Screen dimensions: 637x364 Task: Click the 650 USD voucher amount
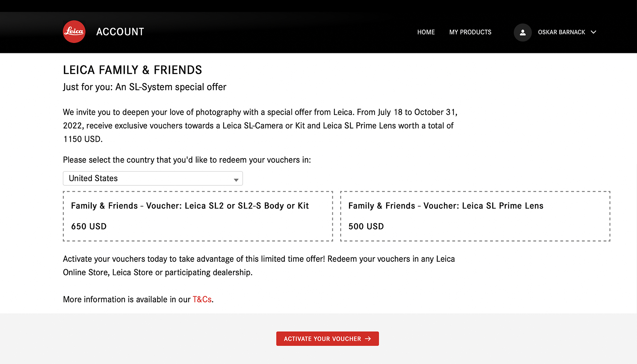[89, 226]
